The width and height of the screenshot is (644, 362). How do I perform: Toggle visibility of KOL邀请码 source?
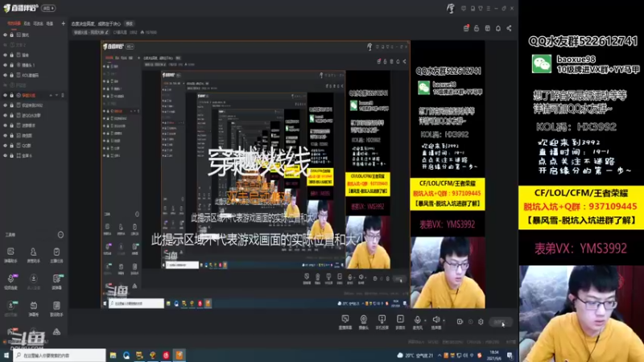click(6, 75)
